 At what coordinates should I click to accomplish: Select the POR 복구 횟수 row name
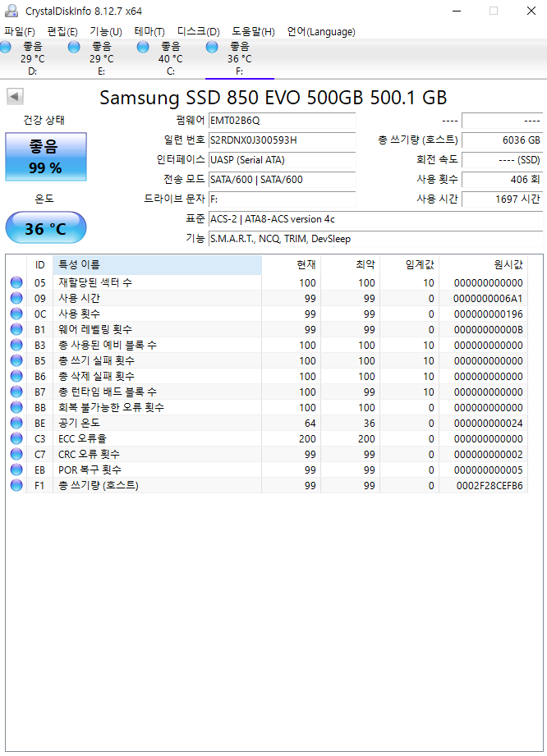click(90, 470)
